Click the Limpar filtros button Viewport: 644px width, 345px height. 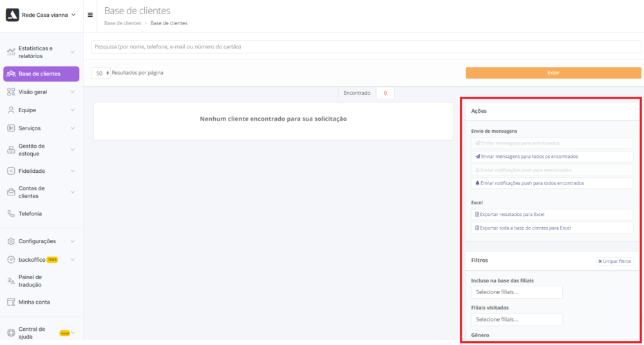pos(615,262)
